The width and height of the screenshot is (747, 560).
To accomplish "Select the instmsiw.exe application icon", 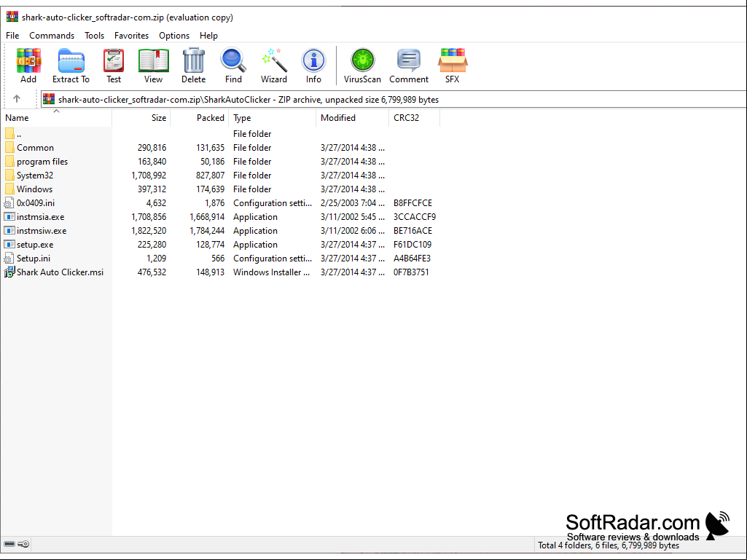I will click(9, 230).
